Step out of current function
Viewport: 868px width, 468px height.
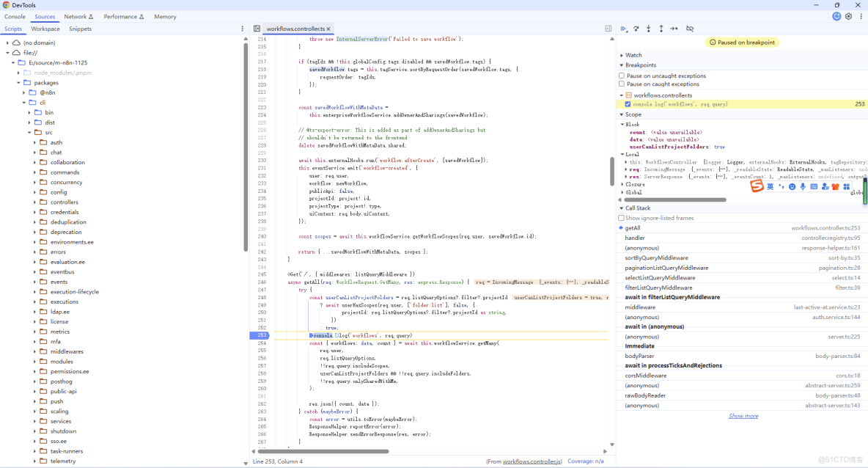pyautogui.click(x=661, y=29)
